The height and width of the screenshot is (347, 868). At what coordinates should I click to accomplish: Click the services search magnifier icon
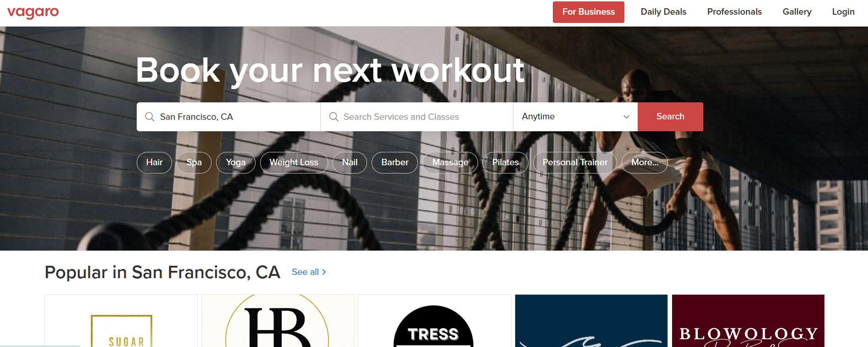point(334,117)
